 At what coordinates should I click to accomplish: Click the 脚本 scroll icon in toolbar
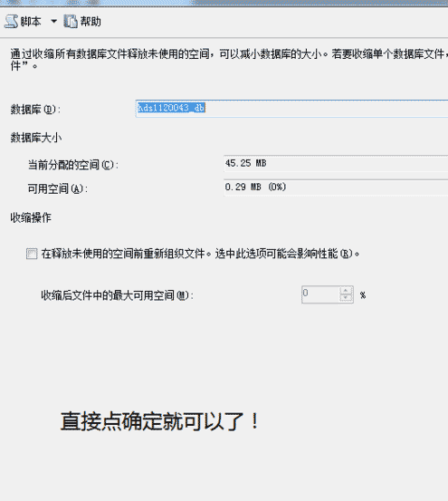[11, 22]
